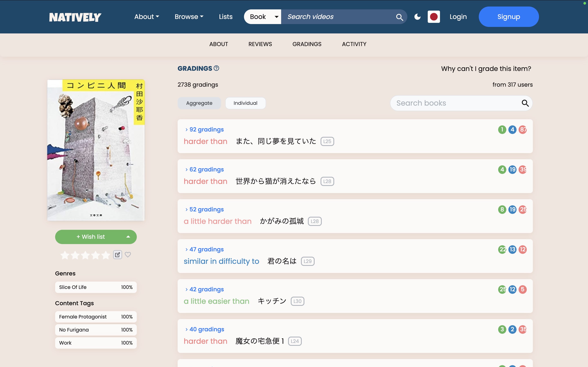Open Why can't I grade this item link
The width and height of the screenshot is (588, 367).
(x=486, y=69)
